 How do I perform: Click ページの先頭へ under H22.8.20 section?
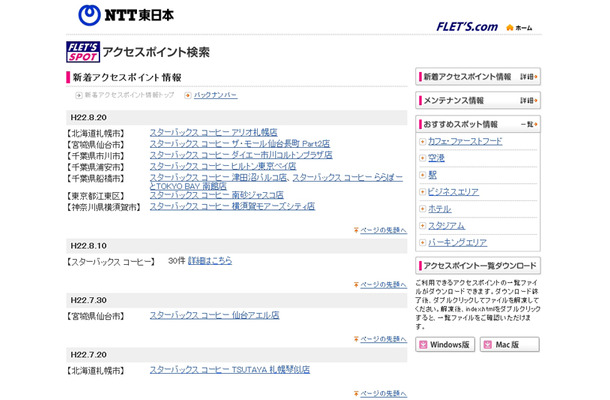tap(383, 230)
